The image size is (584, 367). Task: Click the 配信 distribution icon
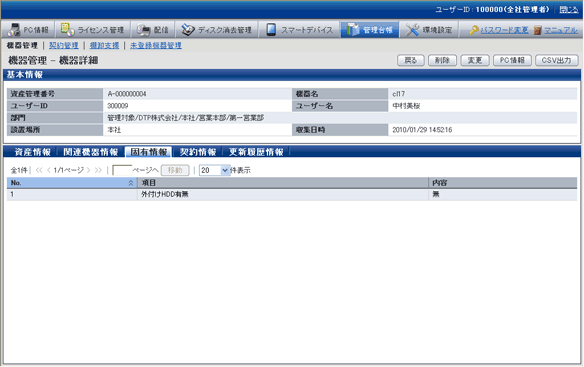tap(143, 30)
